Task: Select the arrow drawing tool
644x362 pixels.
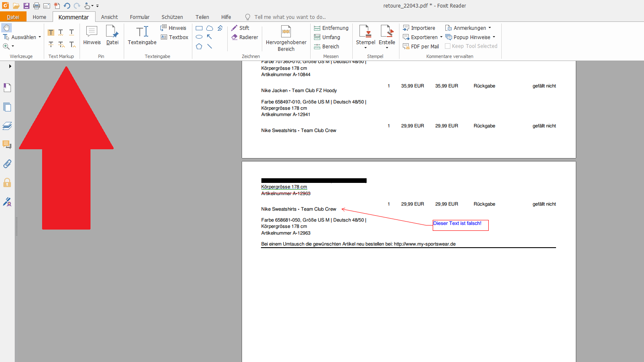Action: click(x=210, y=37)
